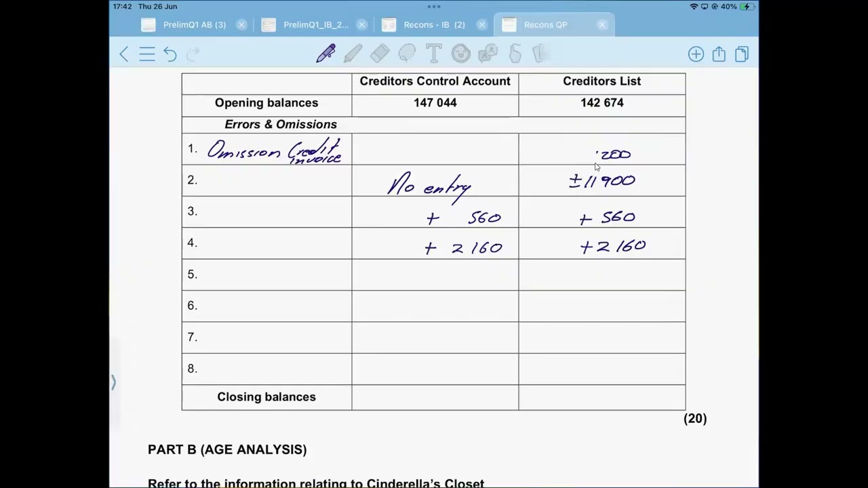Open the pages overview icon

click(x=742, y=54)
